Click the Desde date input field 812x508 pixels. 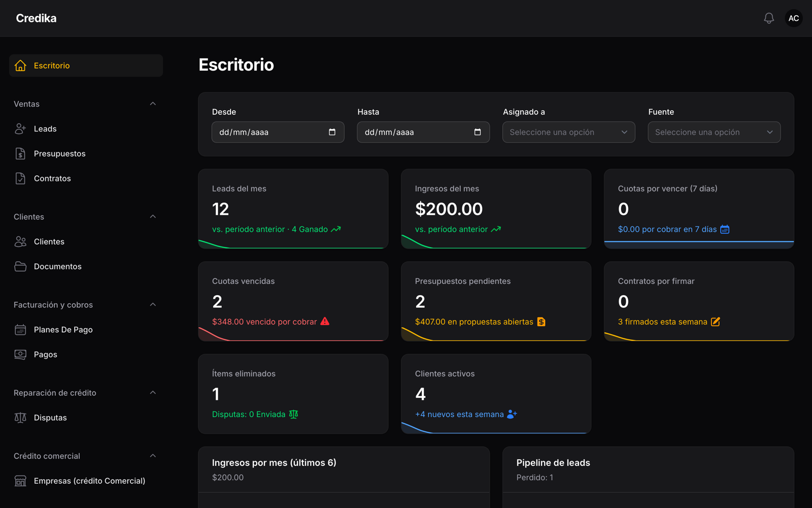pyautogui.click(x=278, y=132)
